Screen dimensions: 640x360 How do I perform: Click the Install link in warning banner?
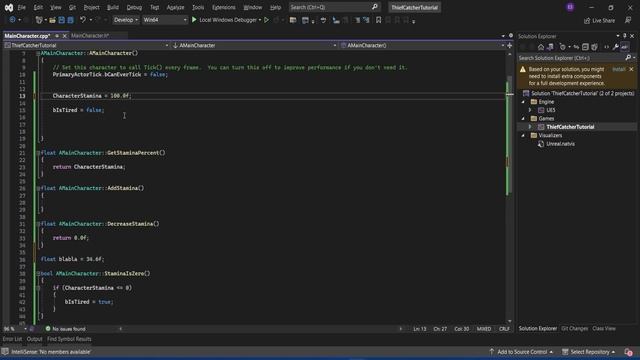[618, 69]
